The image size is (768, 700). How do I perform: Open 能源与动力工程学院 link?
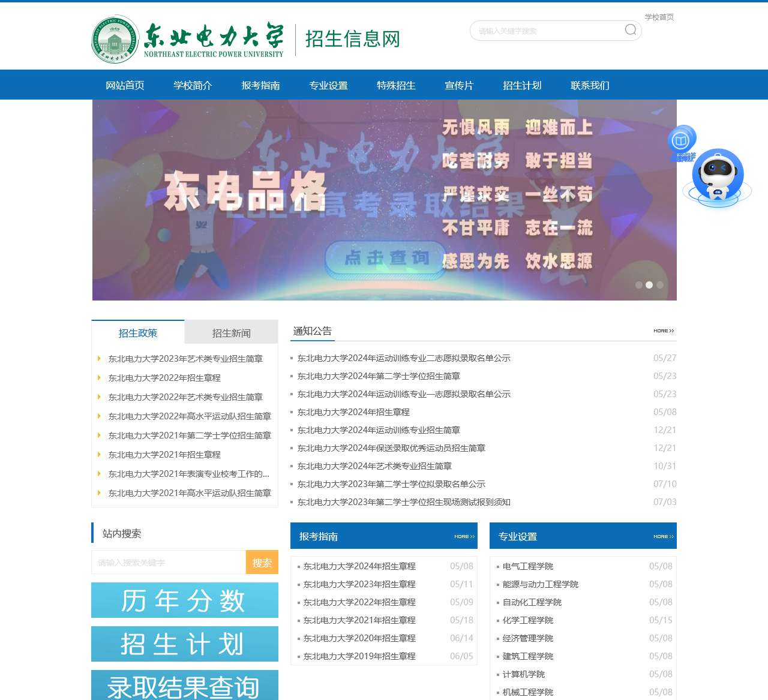541,584
